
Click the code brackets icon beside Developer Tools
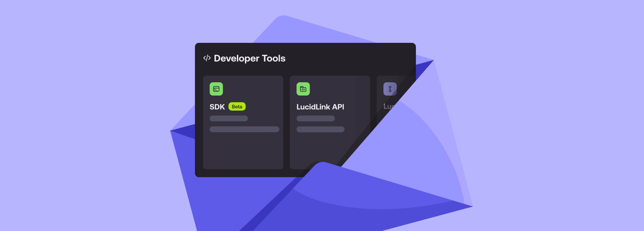tap(207, 58)
